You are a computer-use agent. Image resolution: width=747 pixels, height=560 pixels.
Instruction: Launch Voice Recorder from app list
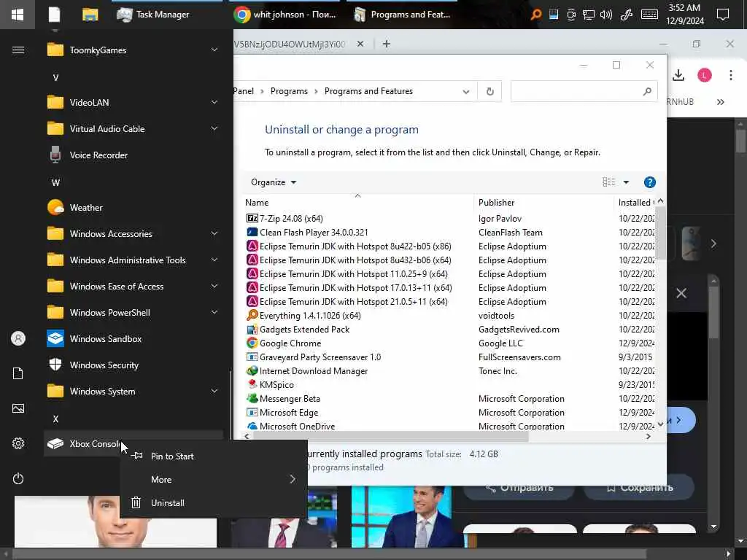(133, 155)
